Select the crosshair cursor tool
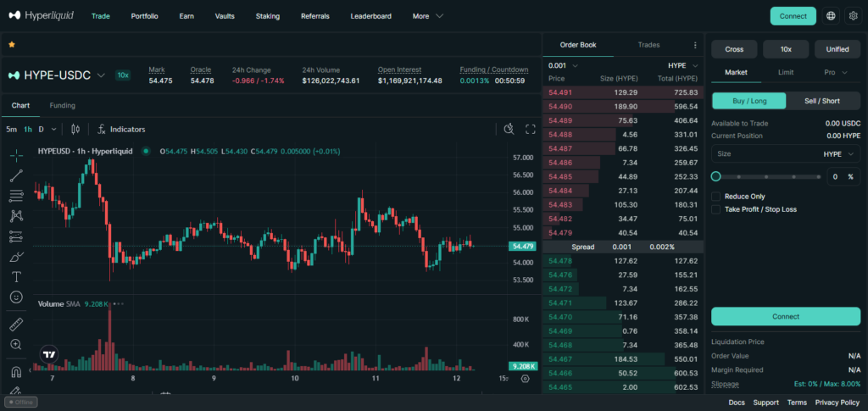The image size is (868, 411). (x=16, y=155)
